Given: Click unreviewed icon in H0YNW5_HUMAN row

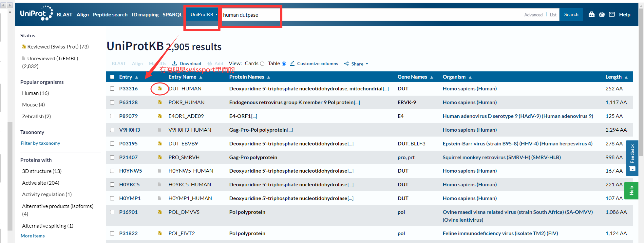Looking at the screenshot, I should point(160,171).
